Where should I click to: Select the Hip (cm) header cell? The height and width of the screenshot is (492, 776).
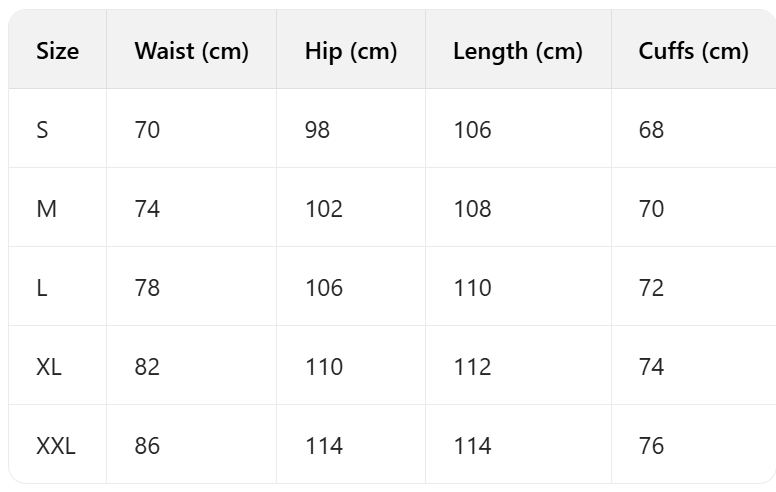[x=351, y=51]
